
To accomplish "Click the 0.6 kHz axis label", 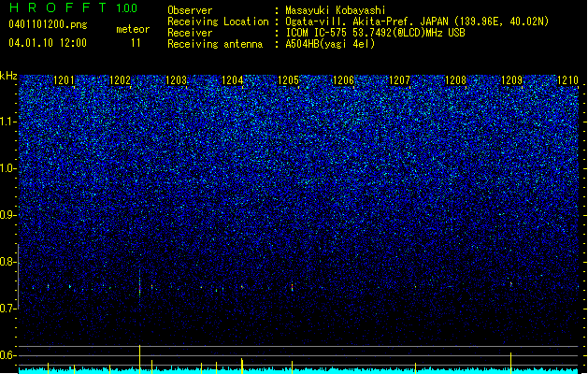I will (7, 355).
